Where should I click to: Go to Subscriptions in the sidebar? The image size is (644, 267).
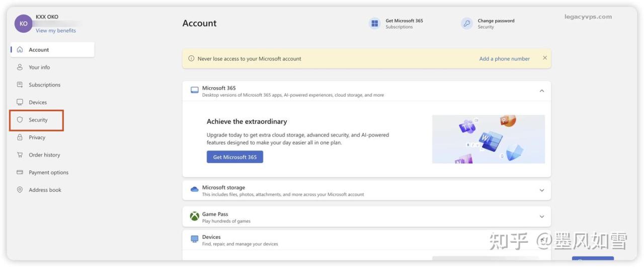point(44,85)
